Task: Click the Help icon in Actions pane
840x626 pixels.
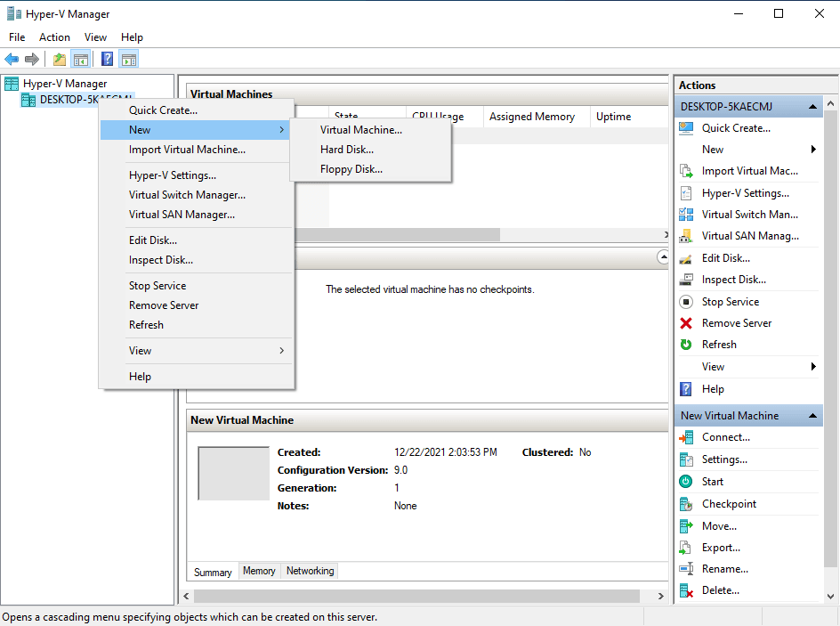Action: click(x=686, y=389)
